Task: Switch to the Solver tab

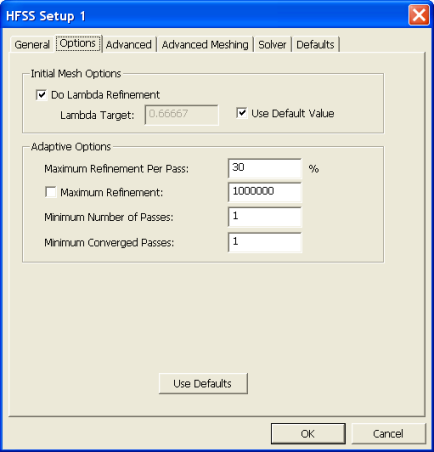Action: (x=272, y=44)
